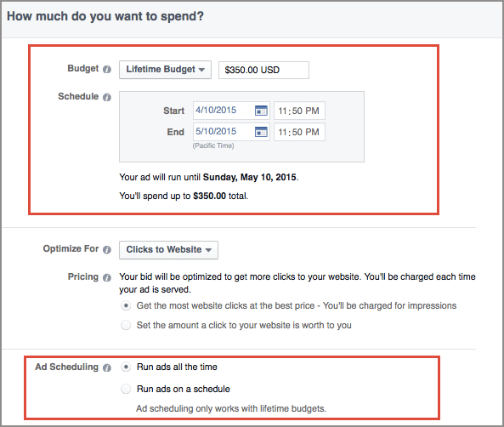
Task: Click the Start time 11:50 PM field
Action: click(x=299, y=111)
